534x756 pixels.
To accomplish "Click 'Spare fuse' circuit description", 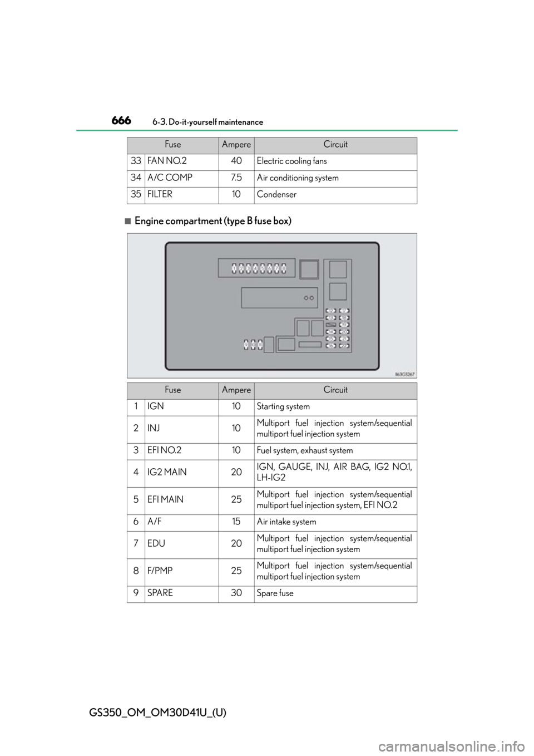I will tap(275, 593).
